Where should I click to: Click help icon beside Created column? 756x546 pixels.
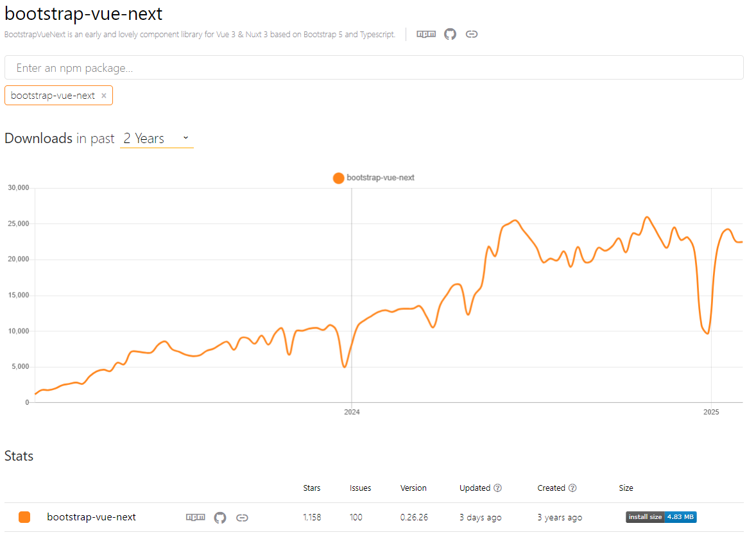[572, 488]
